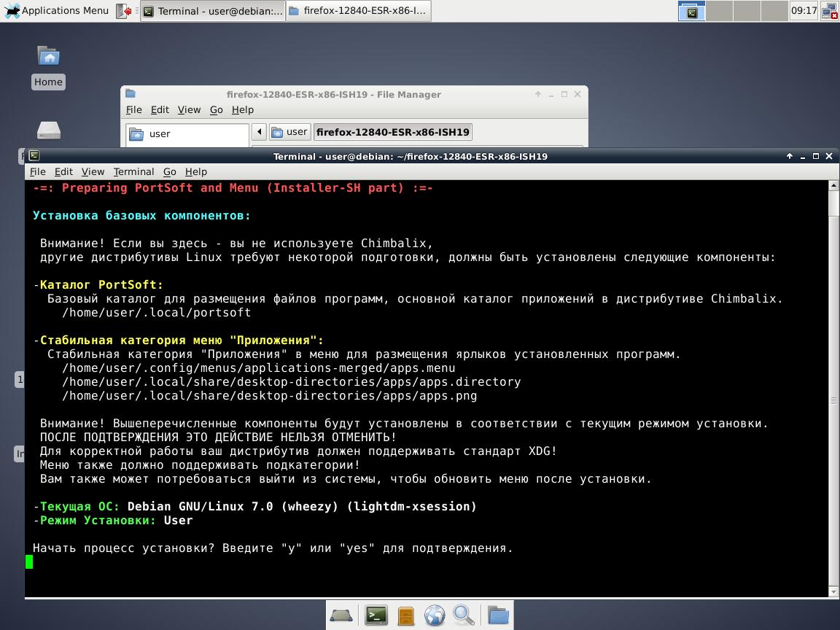840x630 pixels.
Task: Click terminal scrollbar up arrow
Action: [833, 185]
